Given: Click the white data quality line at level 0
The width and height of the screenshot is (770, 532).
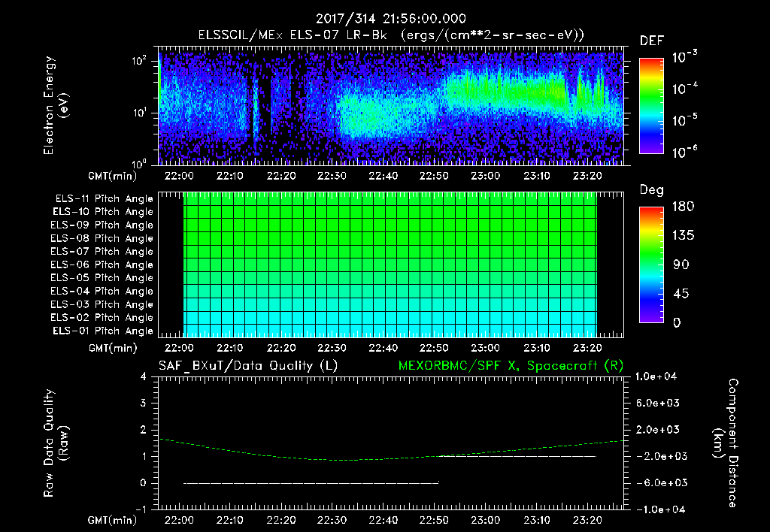Looking at the screenshot, I should 311,483.
